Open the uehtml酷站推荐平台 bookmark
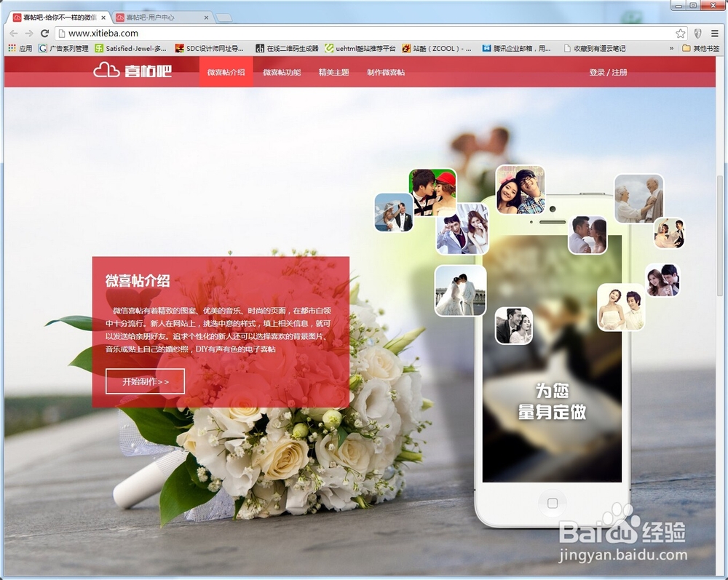This screenshot has width=728, height=580. [x=360, y=48]
